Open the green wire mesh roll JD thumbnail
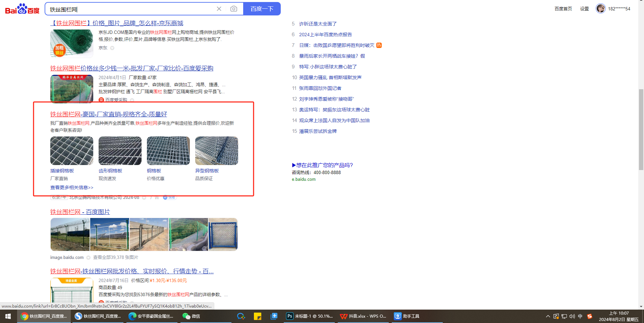644x323 pixels. click(x=72, y=44)
